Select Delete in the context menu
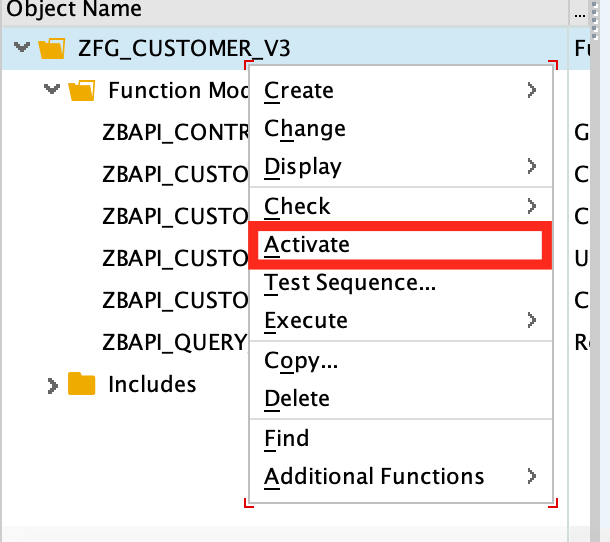610x542 pixels. tap(297, 399)
